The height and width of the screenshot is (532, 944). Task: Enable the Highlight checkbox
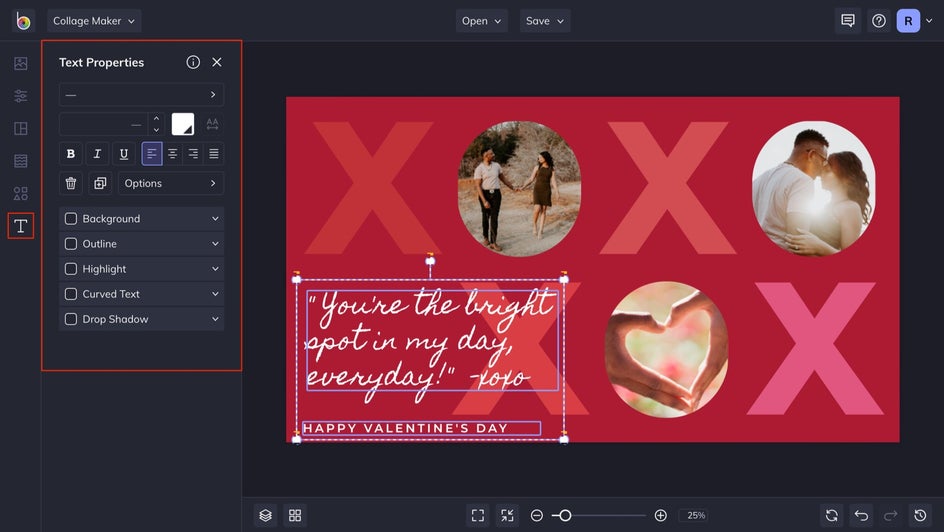coord(70,269)
